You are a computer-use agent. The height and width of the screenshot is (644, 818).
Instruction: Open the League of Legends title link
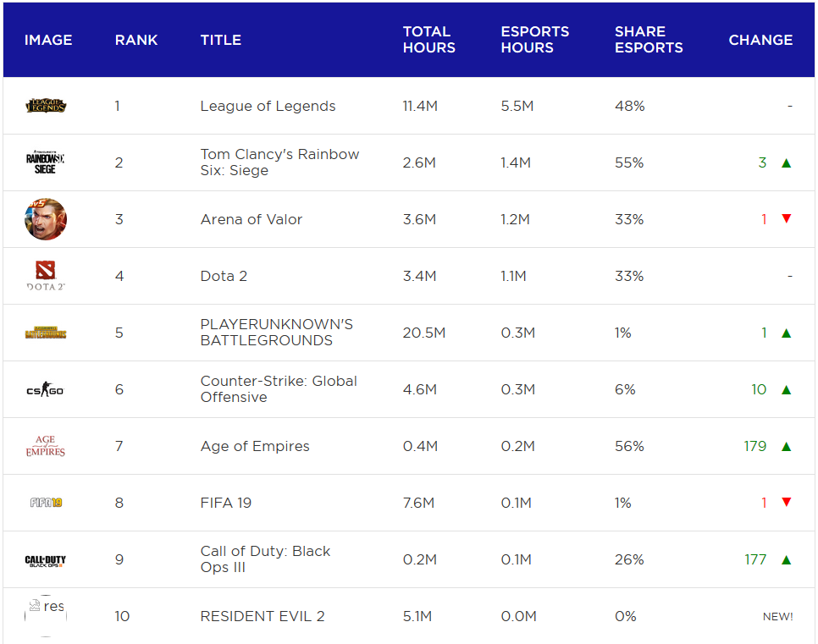click(x=268, y=106)
